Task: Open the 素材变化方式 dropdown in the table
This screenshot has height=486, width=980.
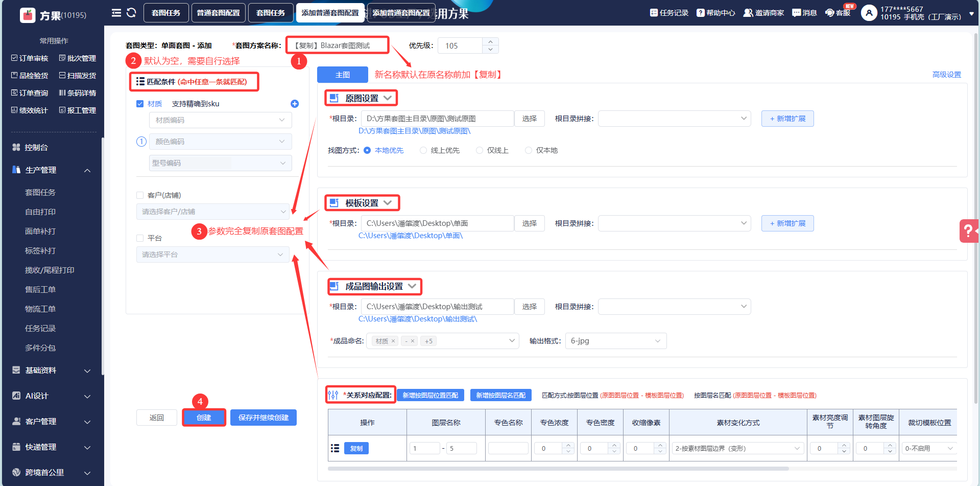Action: pos(738,448)
